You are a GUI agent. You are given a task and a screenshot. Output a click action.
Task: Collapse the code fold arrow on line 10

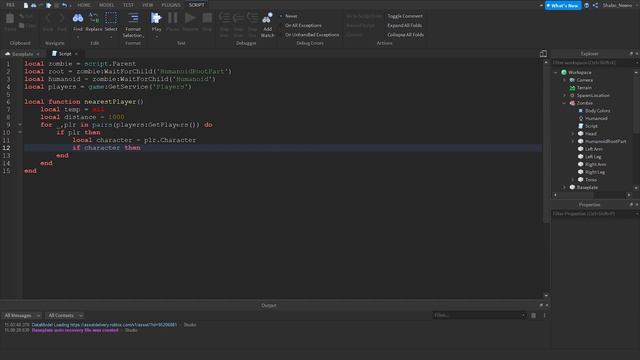[x=20, y=132]
